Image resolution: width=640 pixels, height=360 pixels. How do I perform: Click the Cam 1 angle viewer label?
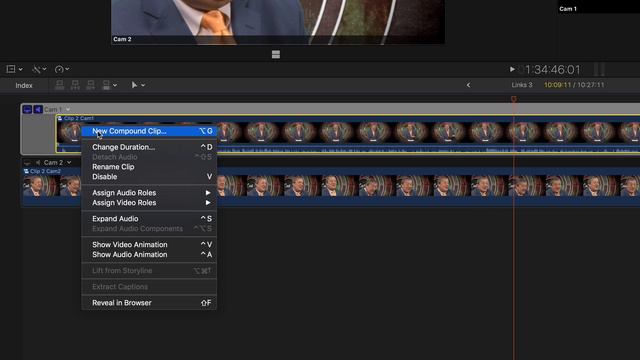(x=568, y=9)
